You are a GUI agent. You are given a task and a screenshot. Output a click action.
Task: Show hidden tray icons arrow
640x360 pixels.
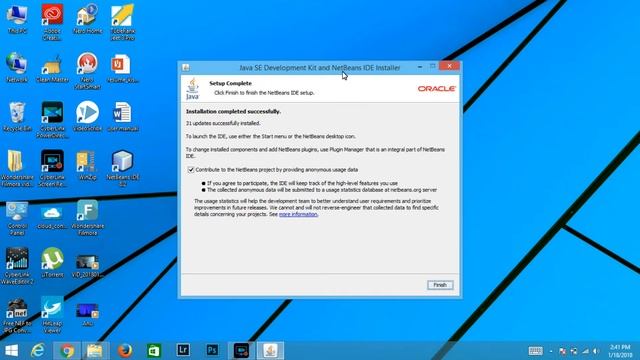(x=551, y=351)
